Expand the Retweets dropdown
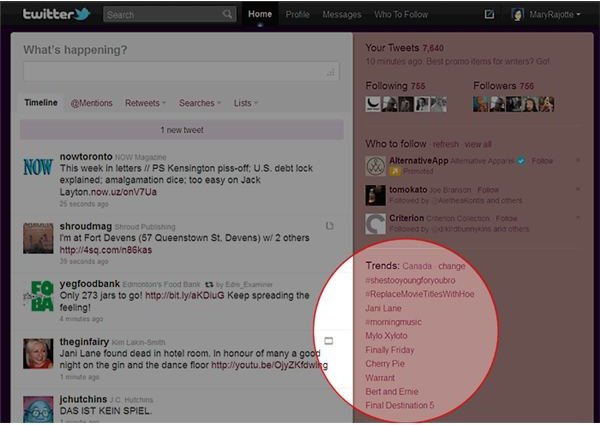The height and width of the screenshot is (425, 600). click(x=145, y=103)
